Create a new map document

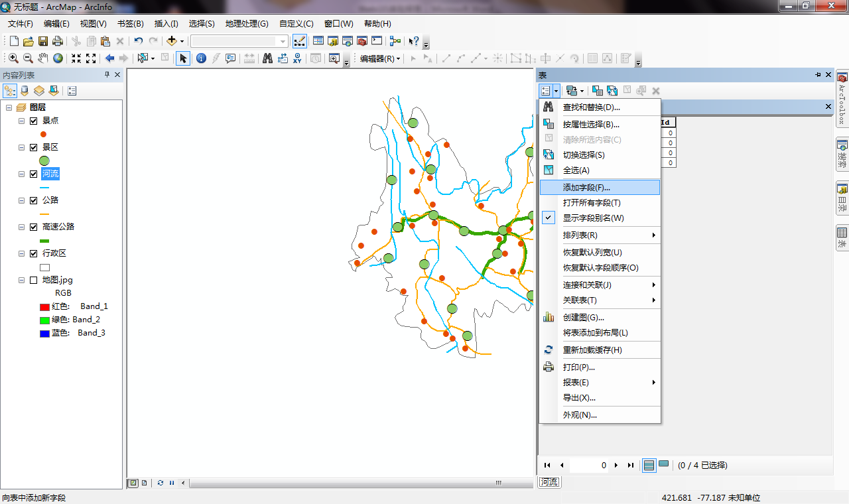click(14, 41)
